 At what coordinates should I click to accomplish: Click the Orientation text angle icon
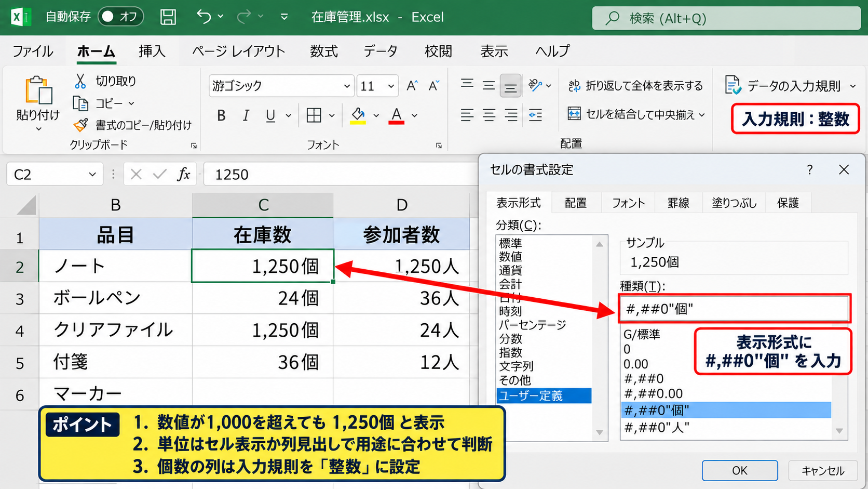535,85
